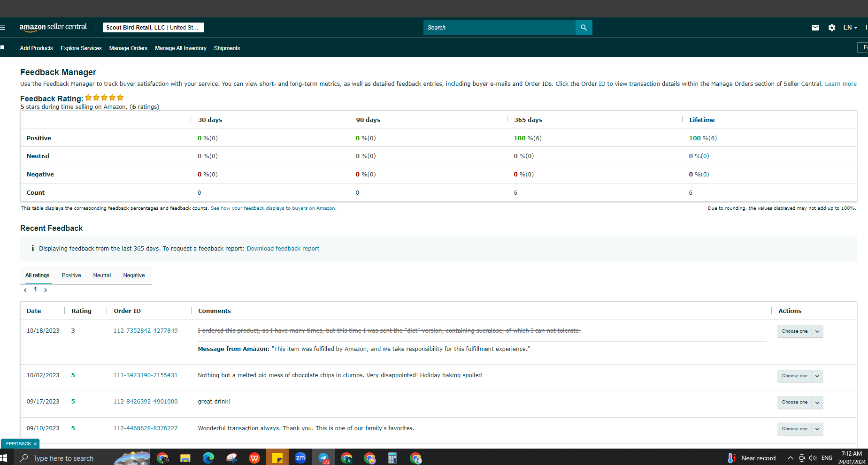The height and width of the screenshot is (465, 868).
Task: Open Telegram from the taskbar
Action: coord(323,458)
